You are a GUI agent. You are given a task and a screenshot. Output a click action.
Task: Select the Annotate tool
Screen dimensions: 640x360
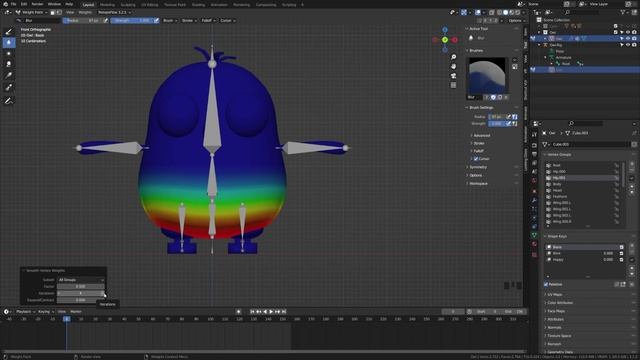pyautogui.click(x=9, y=101)
